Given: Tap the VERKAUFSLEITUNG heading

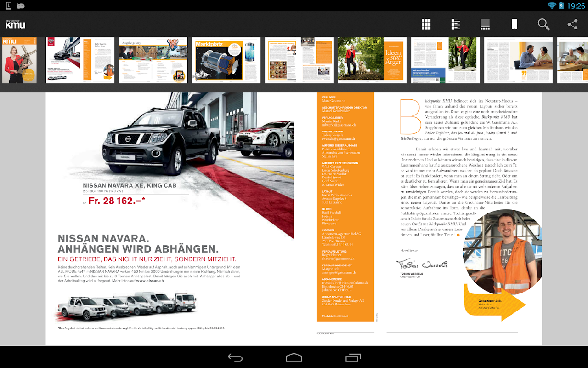Looking at the screenshot, I should pos(334,252).
